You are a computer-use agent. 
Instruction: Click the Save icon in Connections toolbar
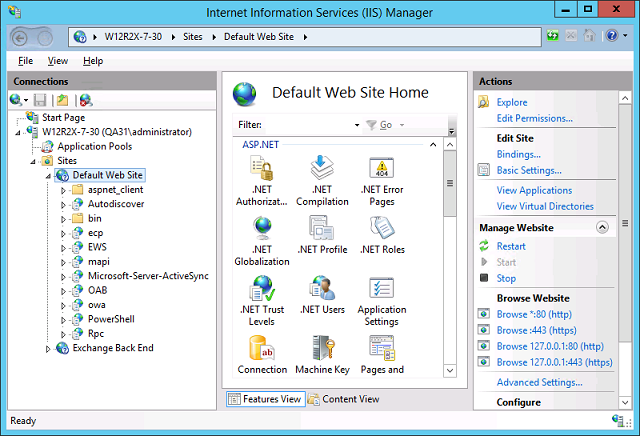[40, 100]
